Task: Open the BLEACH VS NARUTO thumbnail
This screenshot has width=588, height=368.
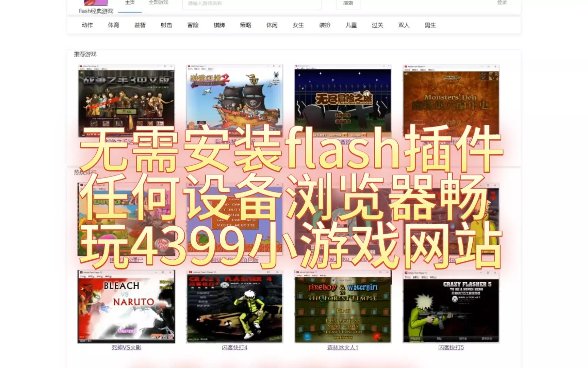Action: pyautogui.click(x=126, y=306)
